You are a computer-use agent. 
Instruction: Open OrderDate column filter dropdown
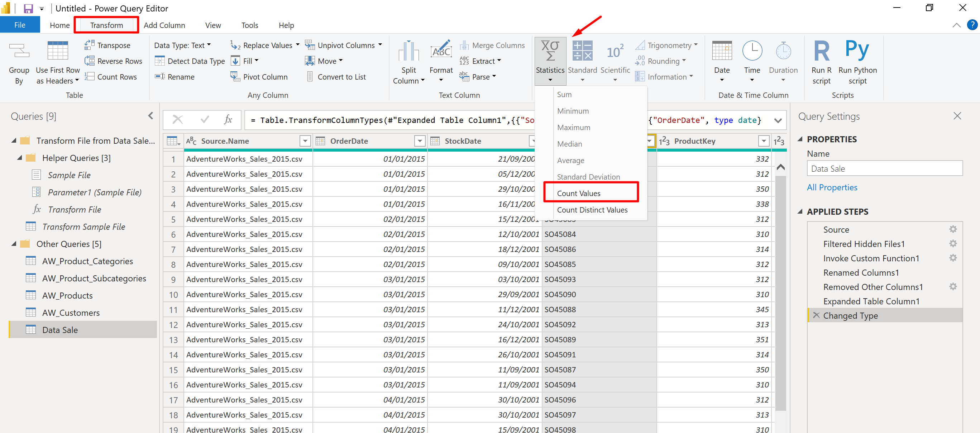pos(420,141)
